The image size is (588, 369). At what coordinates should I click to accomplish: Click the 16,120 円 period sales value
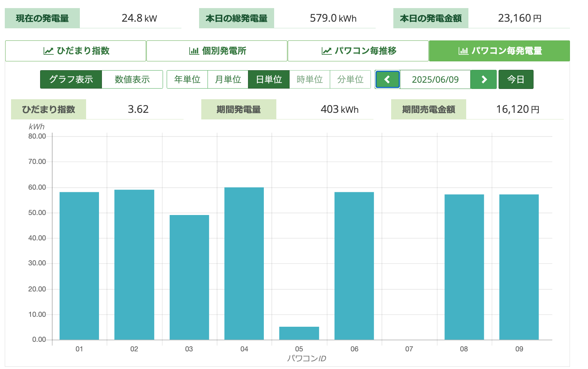(518, 109)
